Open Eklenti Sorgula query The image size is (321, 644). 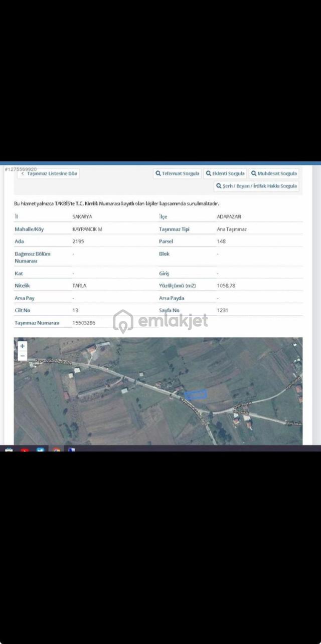[225, 173]
